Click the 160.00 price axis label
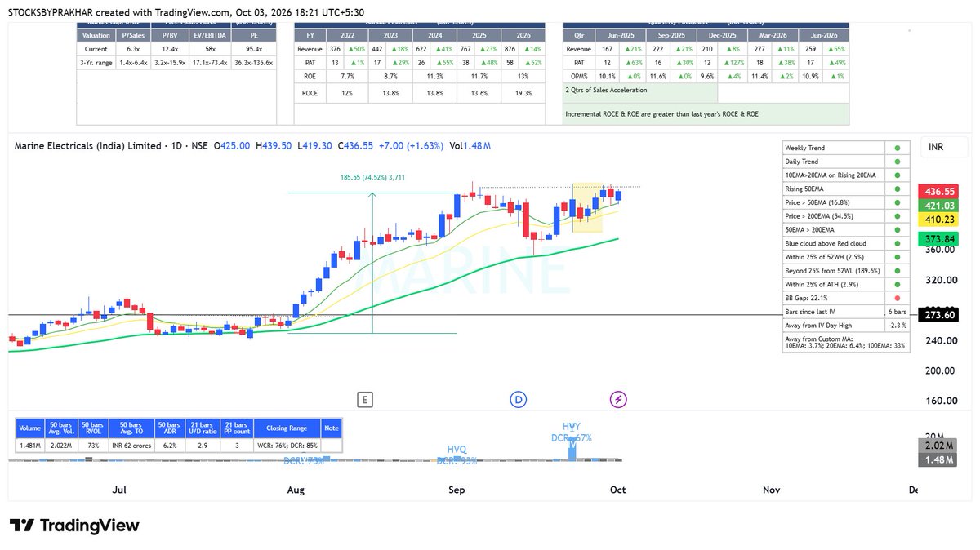980x550 pixels. tap(941, 401)
